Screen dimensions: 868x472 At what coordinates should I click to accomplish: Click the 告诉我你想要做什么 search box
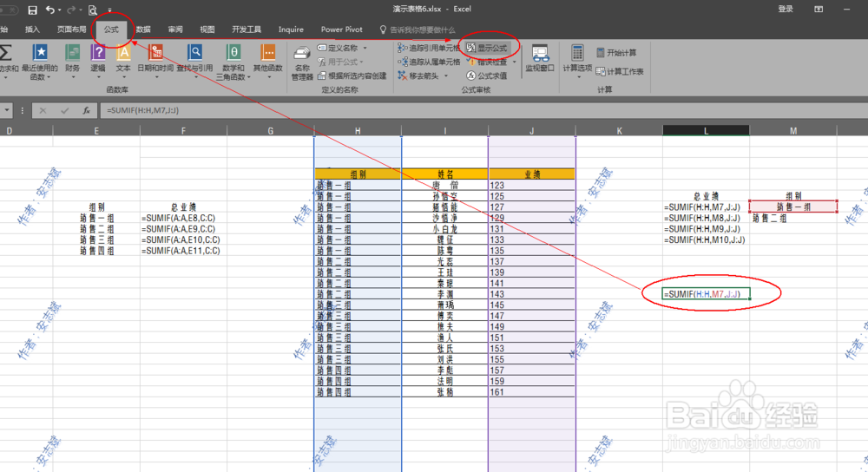pyautogui.click(x=418, y=29)
